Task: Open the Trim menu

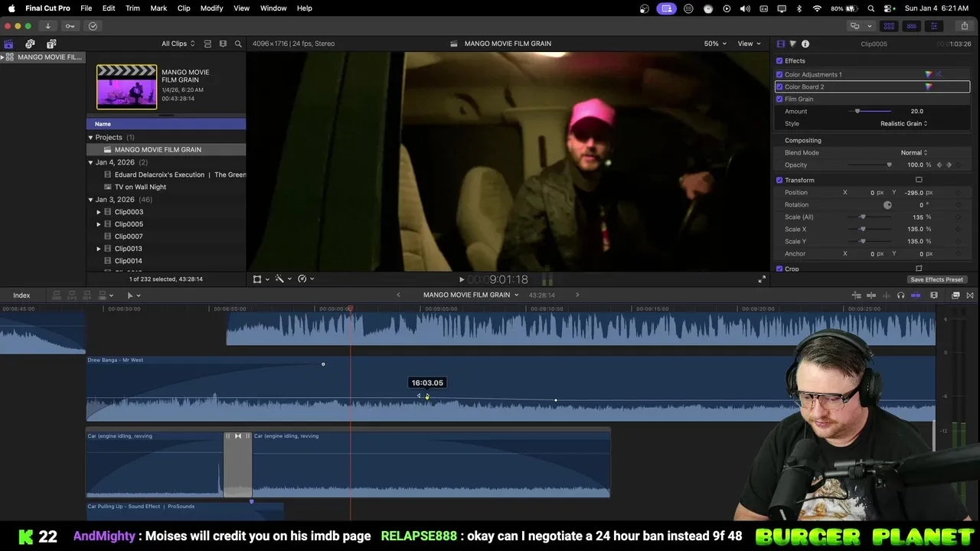Action: coord(132,8)
